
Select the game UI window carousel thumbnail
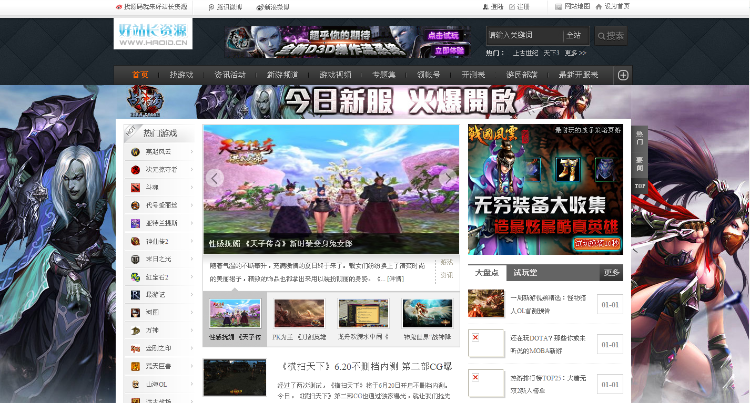[364, 313]
